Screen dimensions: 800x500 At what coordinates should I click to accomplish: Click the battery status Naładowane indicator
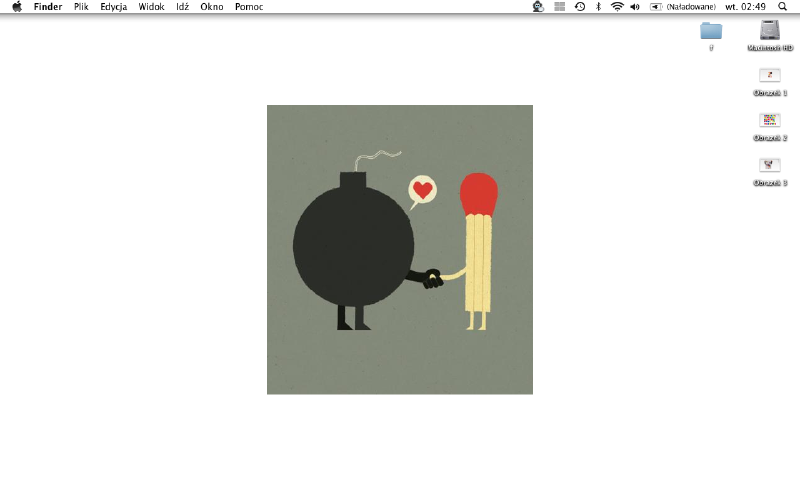pos(683,6)
